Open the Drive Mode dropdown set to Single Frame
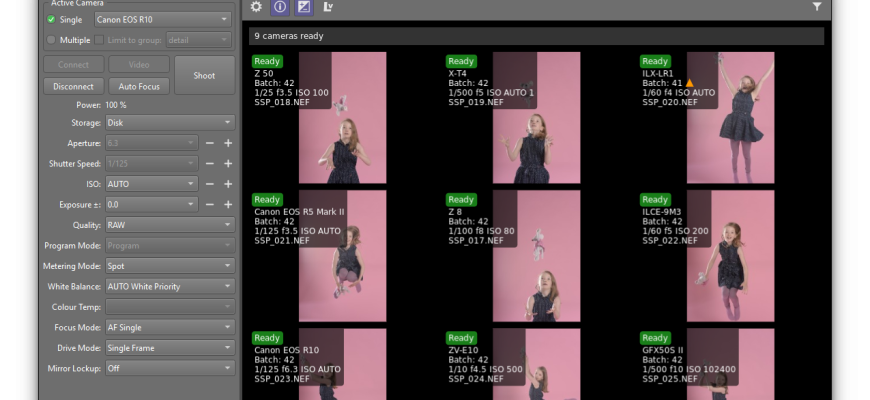This screenshot has height=400, width=870. coord(170,348)
